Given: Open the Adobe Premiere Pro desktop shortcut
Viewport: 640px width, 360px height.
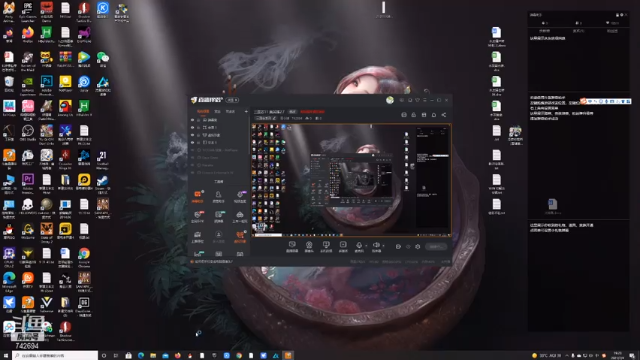Looking at the screenshot, I should (x=28, y=183).
